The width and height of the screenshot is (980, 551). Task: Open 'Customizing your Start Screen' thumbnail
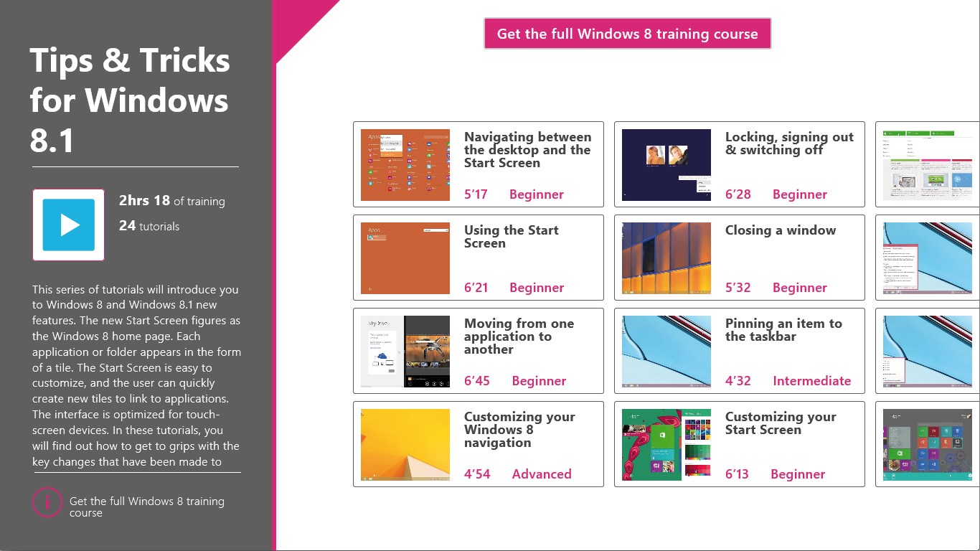click(666, 445)
